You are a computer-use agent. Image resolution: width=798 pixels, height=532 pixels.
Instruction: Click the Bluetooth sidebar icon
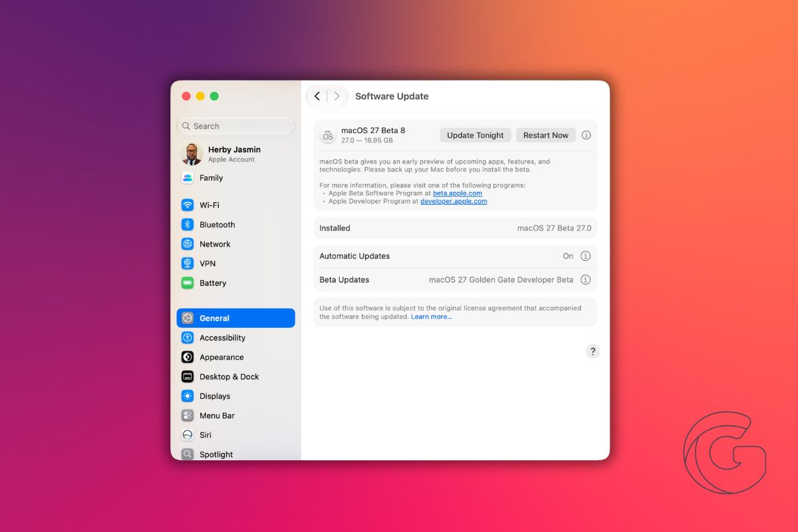pos(188,225)
